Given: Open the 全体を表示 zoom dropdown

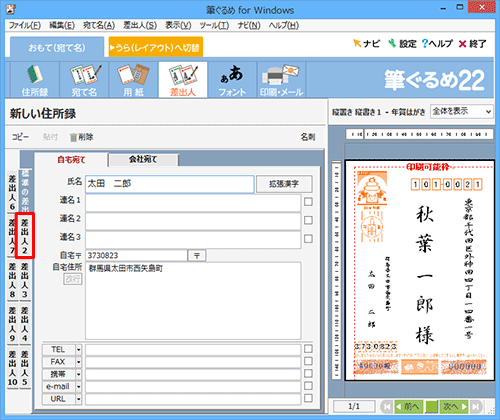Looking at the screenshot, I should click(x=462, y=111).
